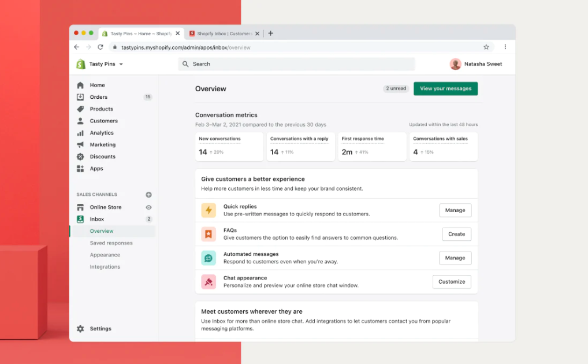Manage Automated messages
The image size is (588, 364).
[455, 258]
